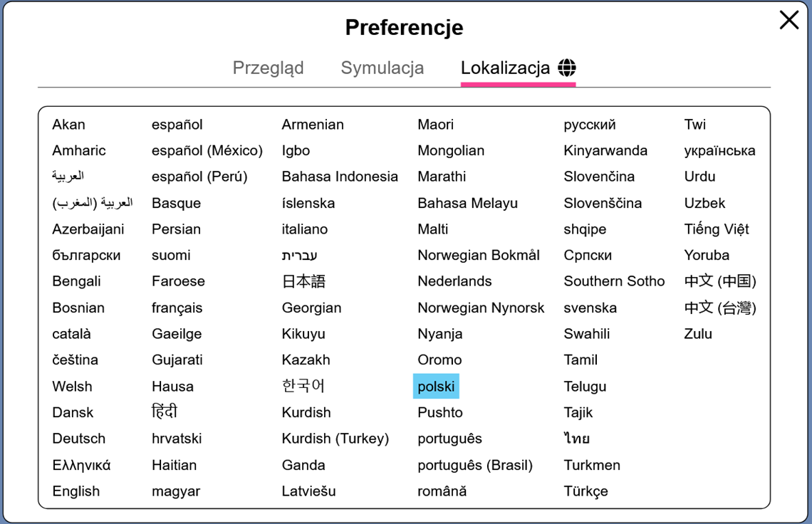Choose Ελληνικά from the language list
812x524 pixels.
coord(81,465)
